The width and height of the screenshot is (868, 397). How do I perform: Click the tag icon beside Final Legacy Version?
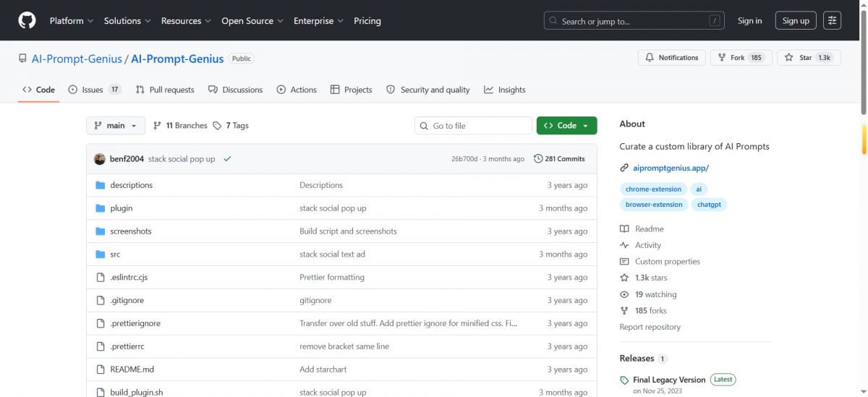point(625,380)
